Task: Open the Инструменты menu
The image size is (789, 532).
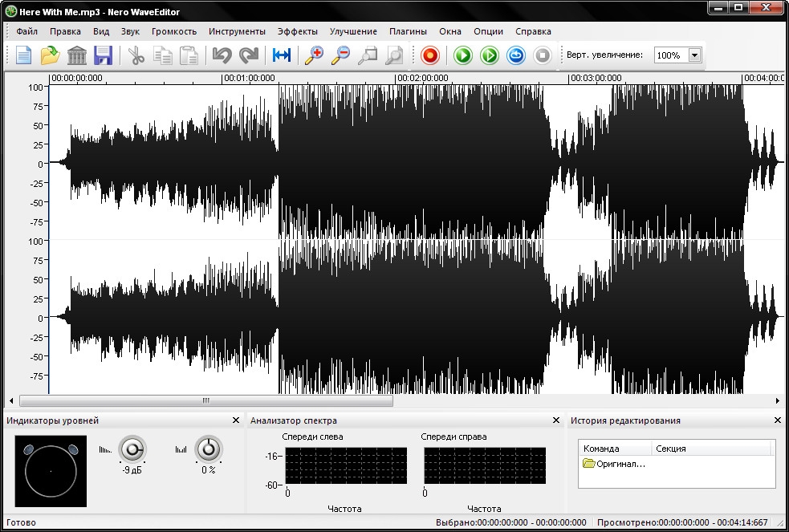Action: pos(237,31)
